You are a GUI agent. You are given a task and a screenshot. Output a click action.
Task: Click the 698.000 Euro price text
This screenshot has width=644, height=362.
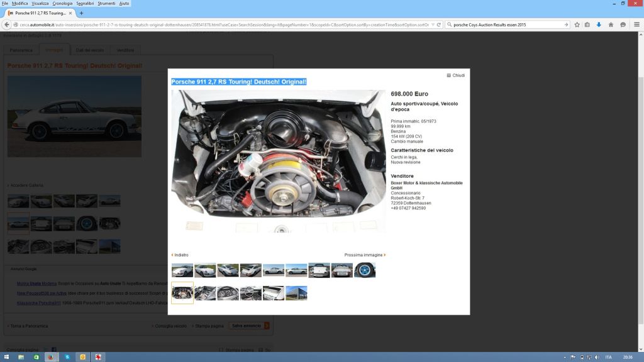[x=409, y=94]
